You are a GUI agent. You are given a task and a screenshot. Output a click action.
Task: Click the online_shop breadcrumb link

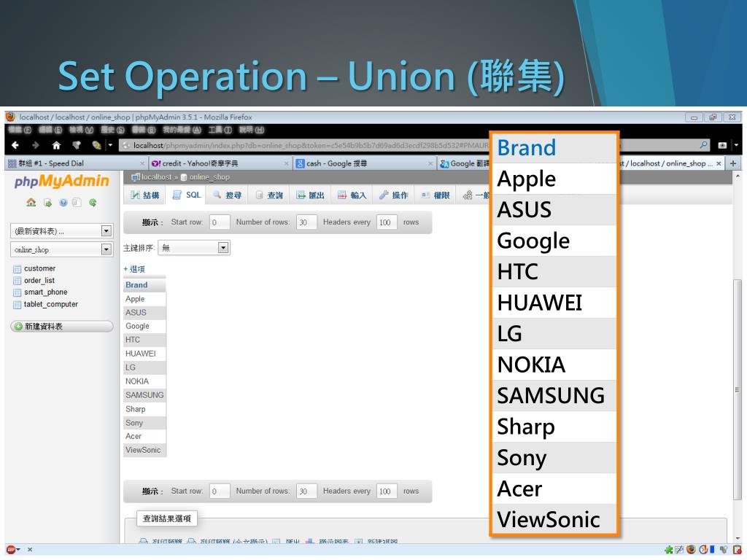pyautogui.click(x=209, y=177)
